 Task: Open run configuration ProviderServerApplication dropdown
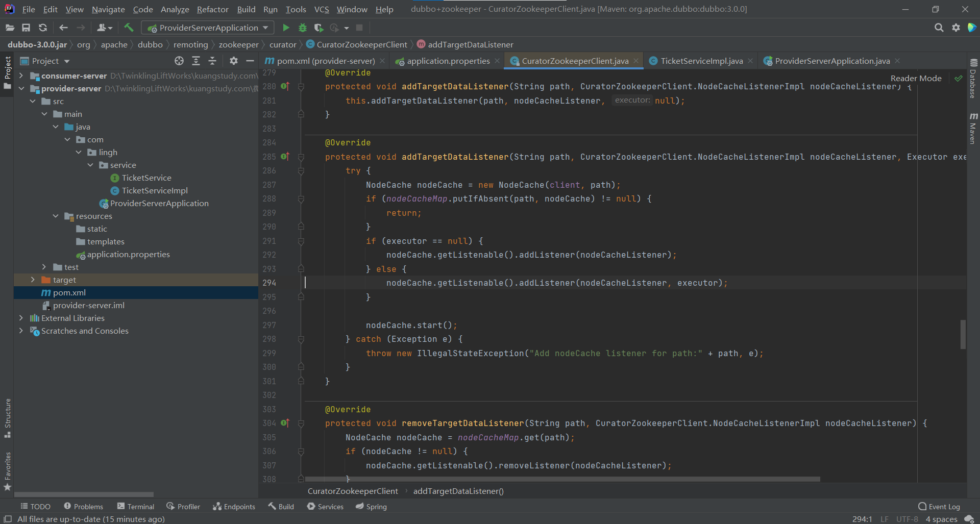point(208,28)
